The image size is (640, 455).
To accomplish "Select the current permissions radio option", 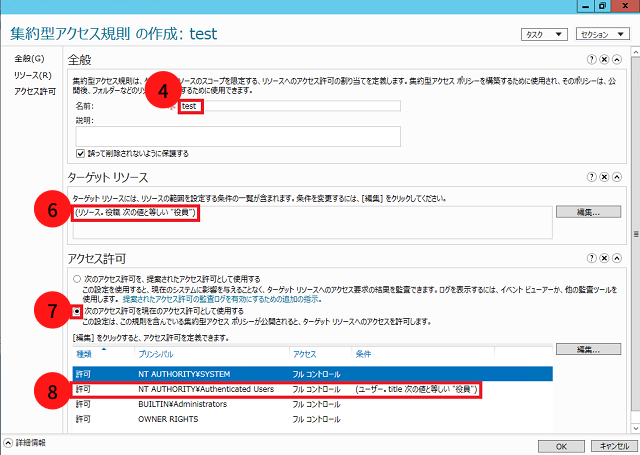I will (x=76, y=311).
